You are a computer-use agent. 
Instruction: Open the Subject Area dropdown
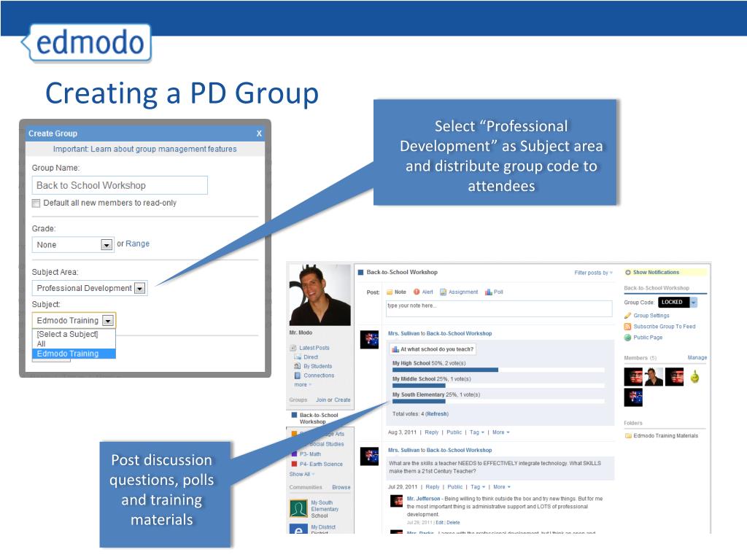(x=90, y=288)
